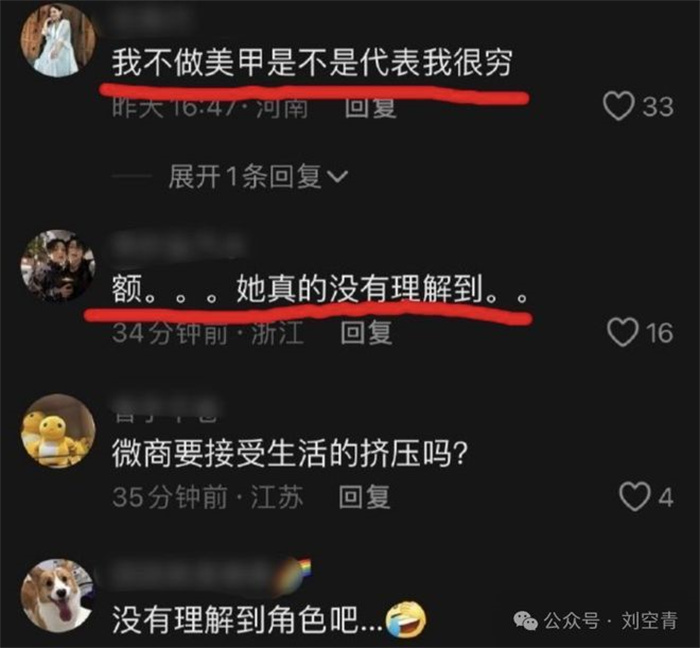Screen dimensions: 700x648
Task: Select comment text 我不做美甲是不是代表我很穷
Action: [x=312, y=62]
